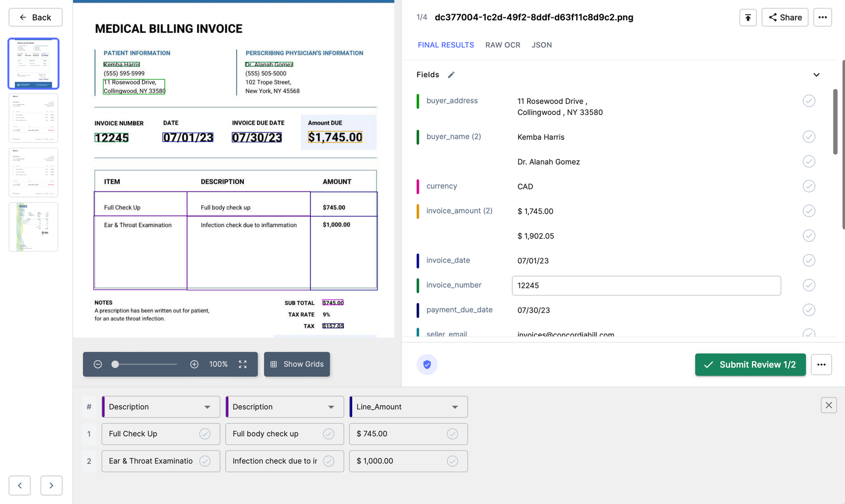Open the more options ellipsis menu top right

[822, 17]
